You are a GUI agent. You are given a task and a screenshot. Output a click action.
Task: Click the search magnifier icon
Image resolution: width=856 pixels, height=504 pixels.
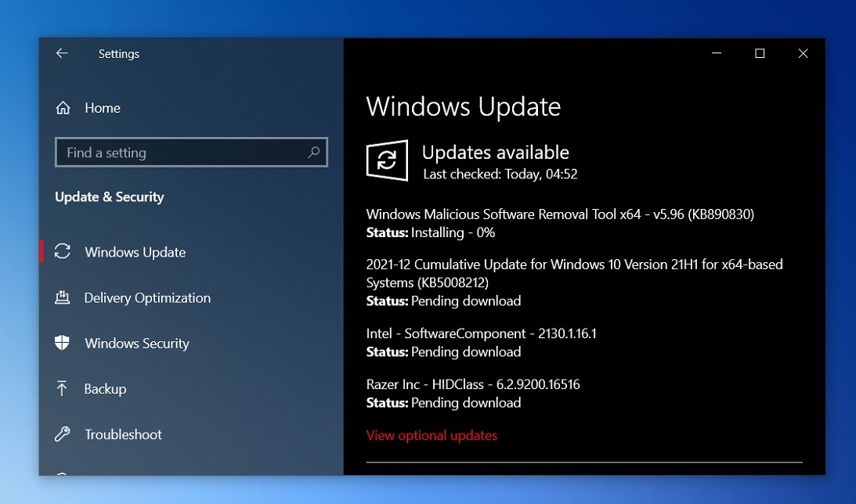point(314,152)
